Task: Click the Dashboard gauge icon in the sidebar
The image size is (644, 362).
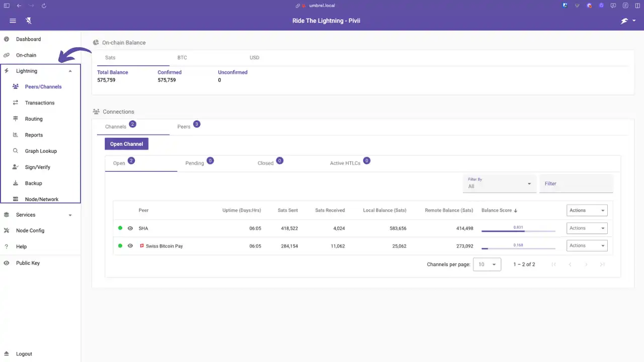Action: pyautogui.click(x=7, y=39)
